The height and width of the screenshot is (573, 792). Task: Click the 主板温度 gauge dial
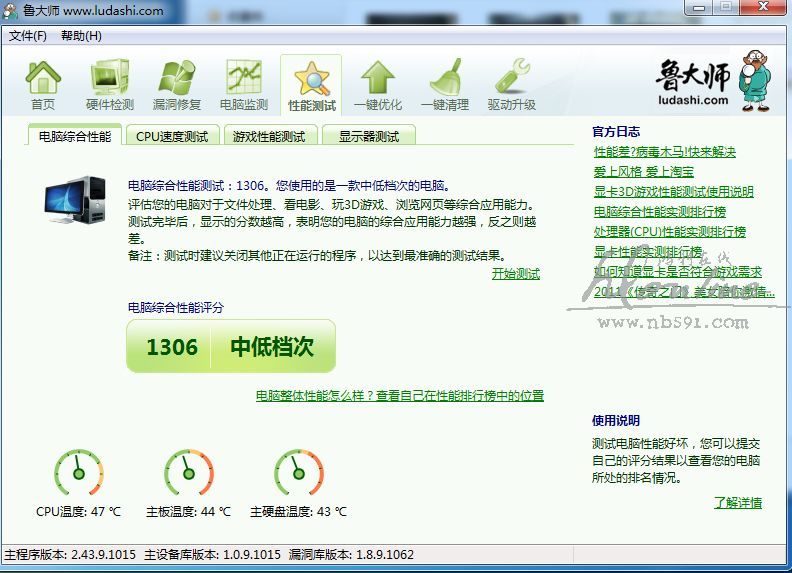(x=189, y=472)
